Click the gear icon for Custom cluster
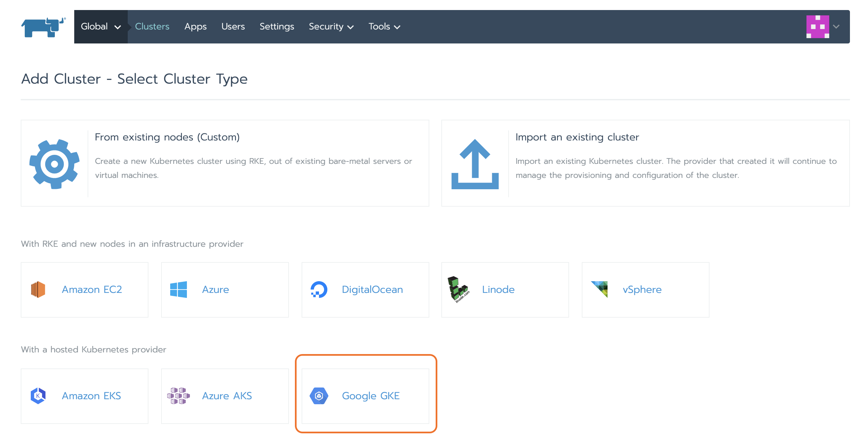 click(55, 164)
